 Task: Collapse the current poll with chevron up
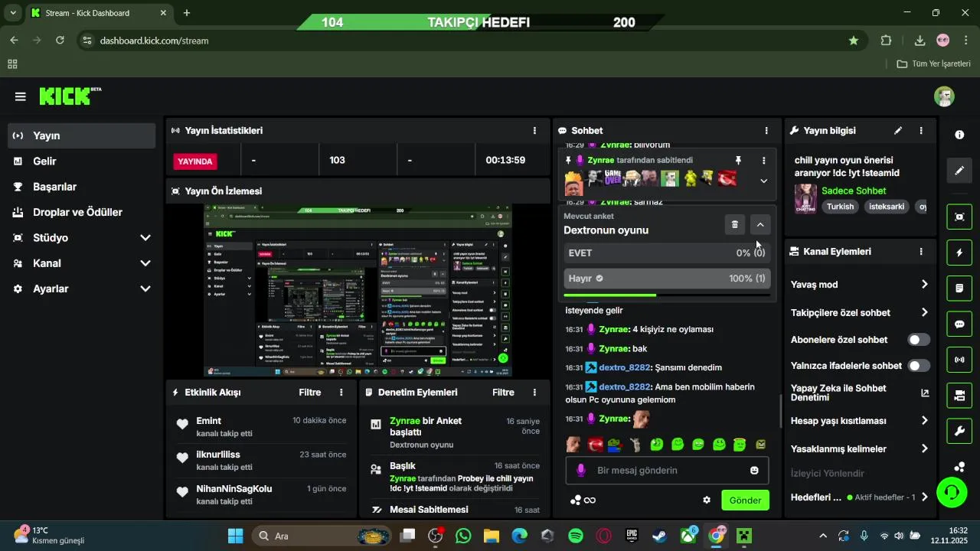760,224
